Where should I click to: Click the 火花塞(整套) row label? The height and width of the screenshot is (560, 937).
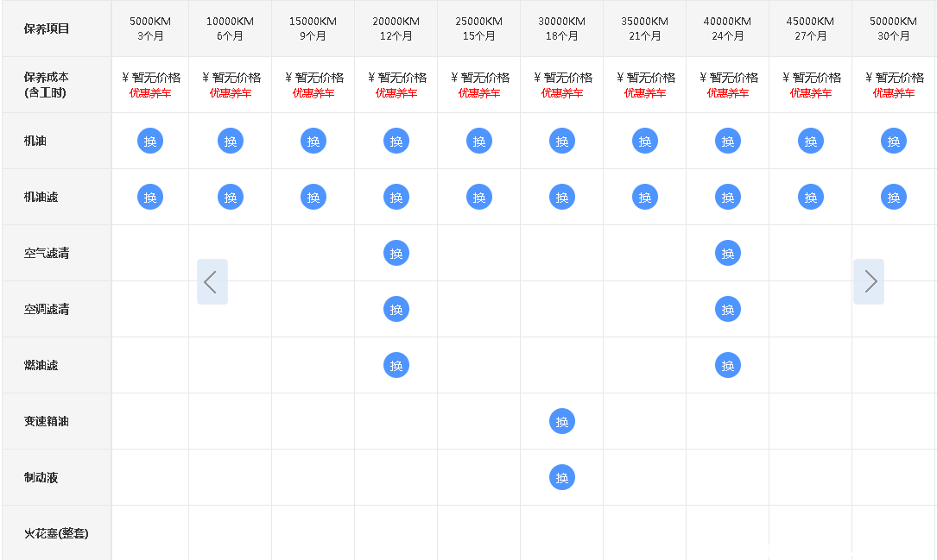[x=56, y=533]
